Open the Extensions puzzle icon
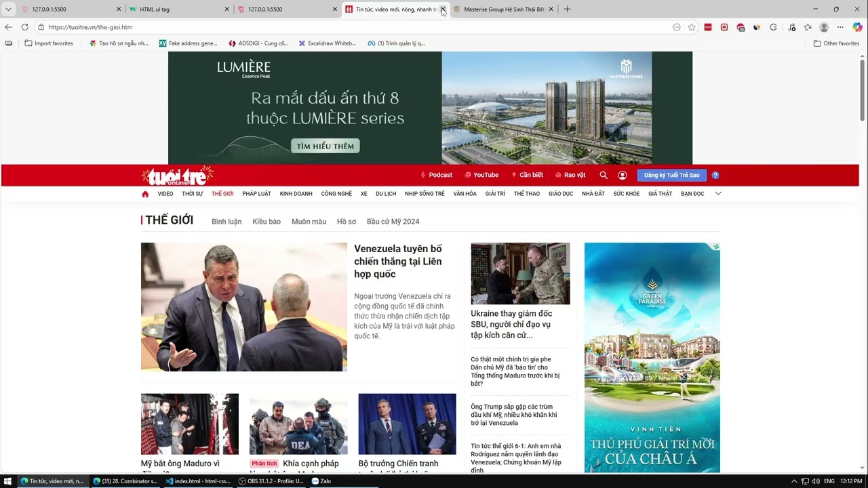 (x=773, y=27)
